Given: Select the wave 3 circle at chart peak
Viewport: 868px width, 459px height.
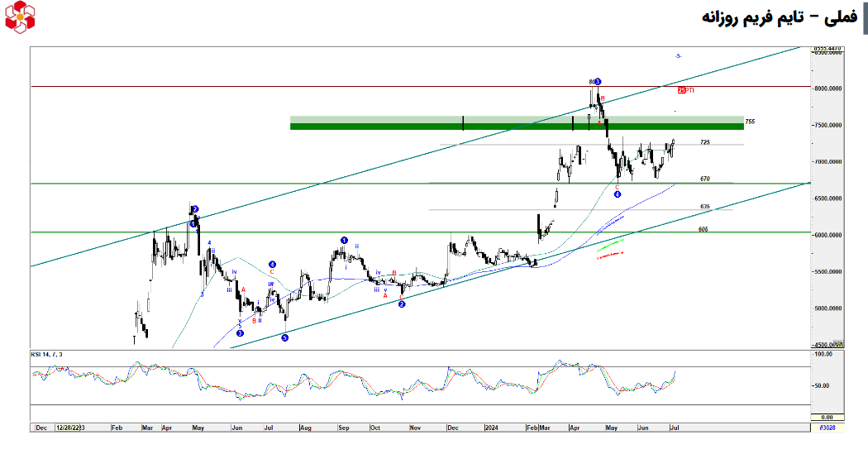Looking at the screenshot, I should point(598,82).
